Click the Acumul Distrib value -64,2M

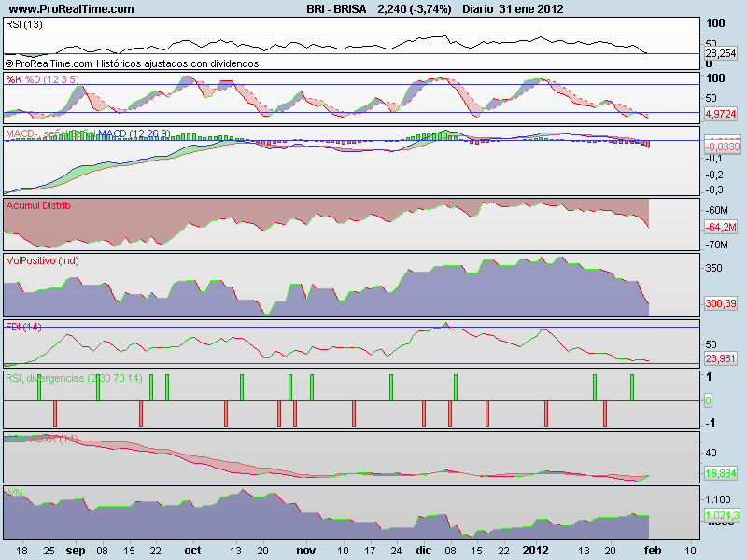[721, 227]
